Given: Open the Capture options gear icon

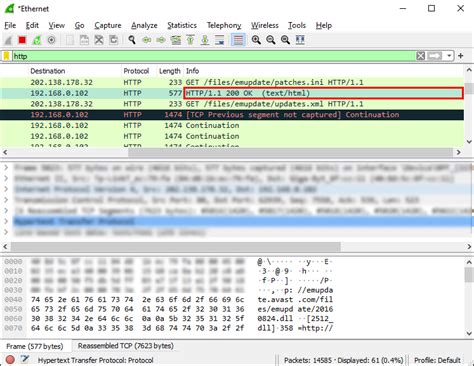Looking at the screenshot, I should [51, 40].
